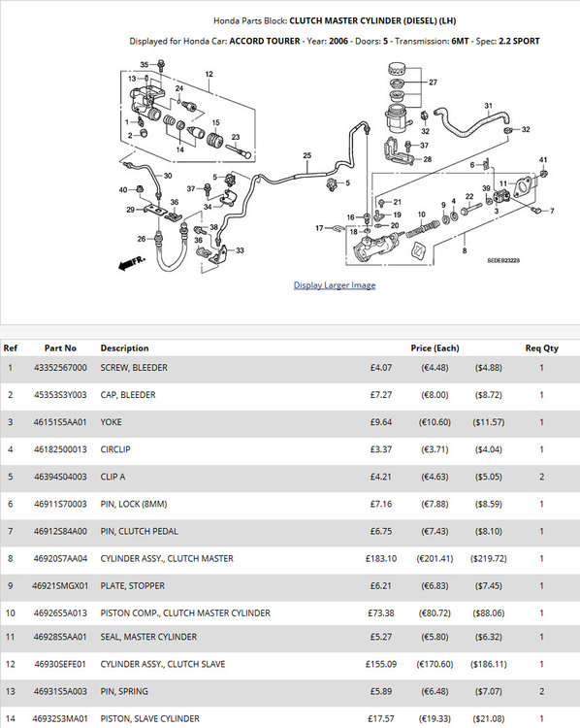Click the £183.10 price of clutch master cylinder
This screenshot has width=580, height=728.
(x=381, y=558)
